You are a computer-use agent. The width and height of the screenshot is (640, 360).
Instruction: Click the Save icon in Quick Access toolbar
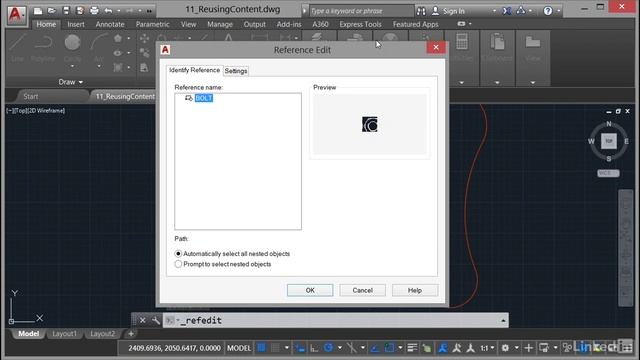[x=66, y=11]
